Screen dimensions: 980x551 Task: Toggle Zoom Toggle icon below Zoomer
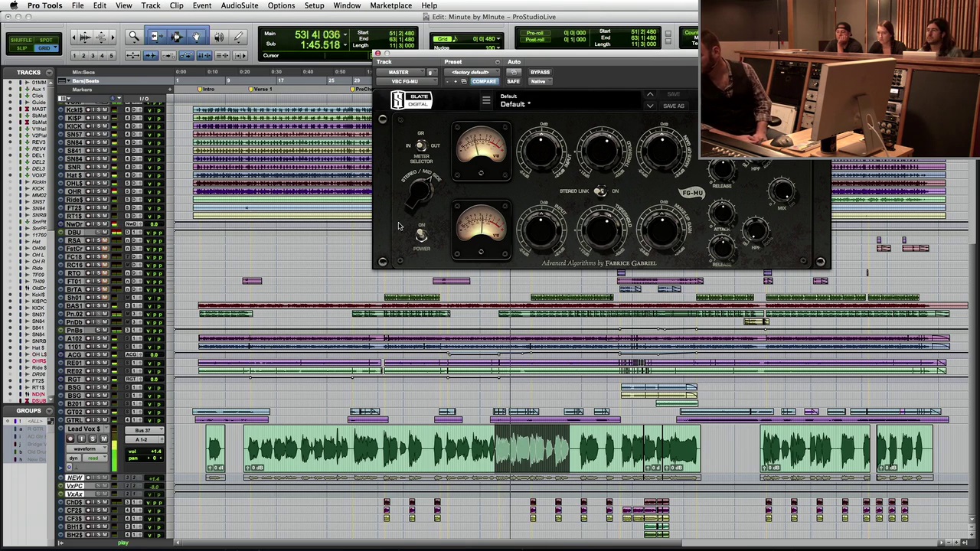coord(132,56)
